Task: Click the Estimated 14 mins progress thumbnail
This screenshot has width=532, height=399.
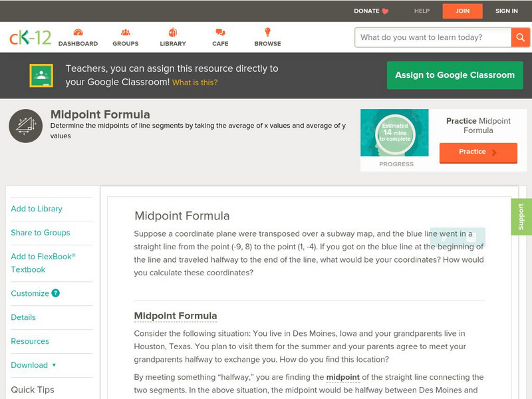Action: 394,132
